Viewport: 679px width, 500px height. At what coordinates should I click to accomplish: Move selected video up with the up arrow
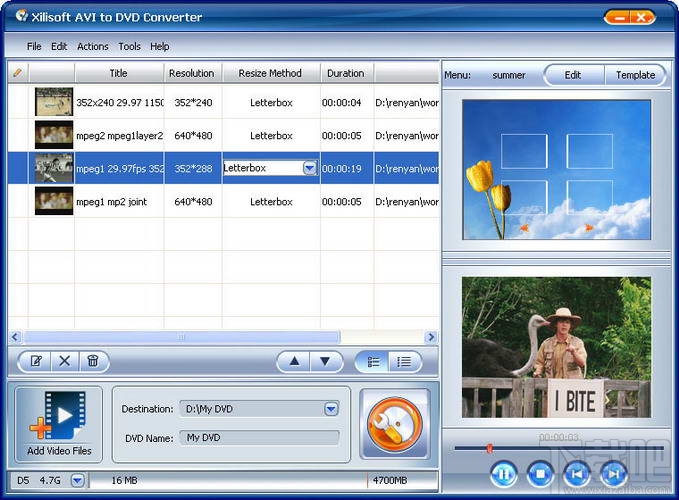coord(294,361)
